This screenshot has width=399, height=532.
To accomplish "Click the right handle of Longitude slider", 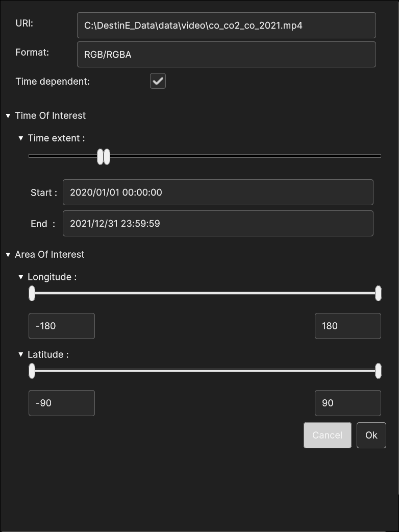I will click(x=378, y=294).
